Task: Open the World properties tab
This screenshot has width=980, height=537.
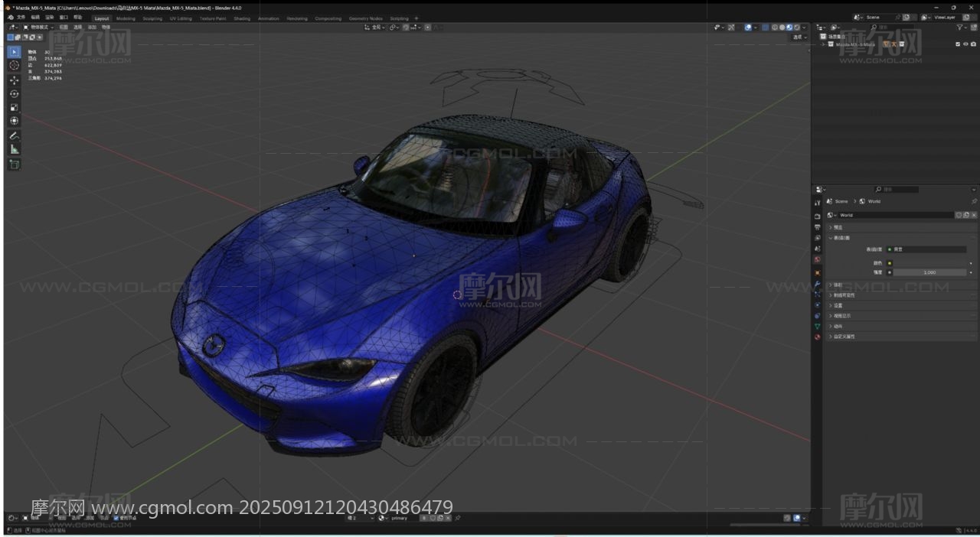Action: (x=818, y=259)
